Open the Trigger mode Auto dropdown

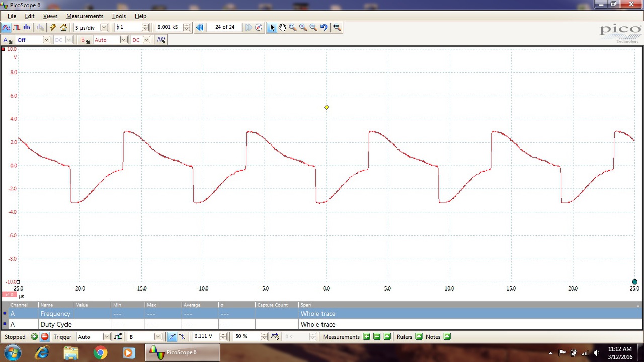[x=107, y=337]
